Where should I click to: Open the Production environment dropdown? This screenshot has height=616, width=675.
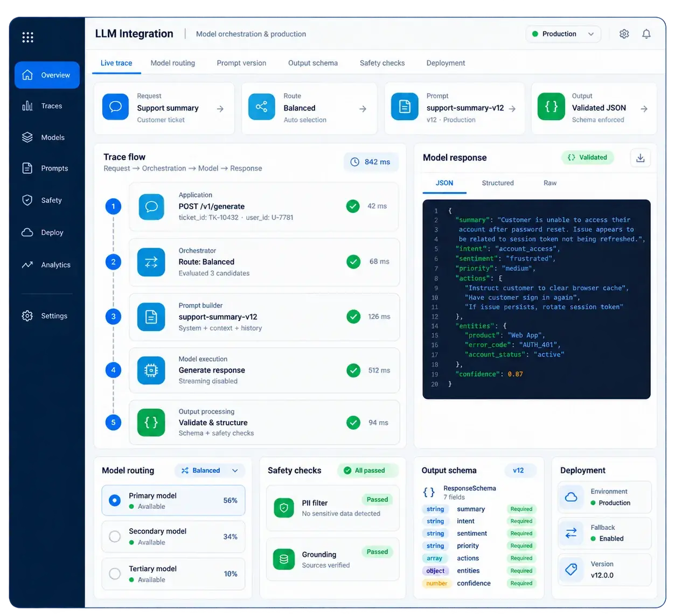point(563,34)
